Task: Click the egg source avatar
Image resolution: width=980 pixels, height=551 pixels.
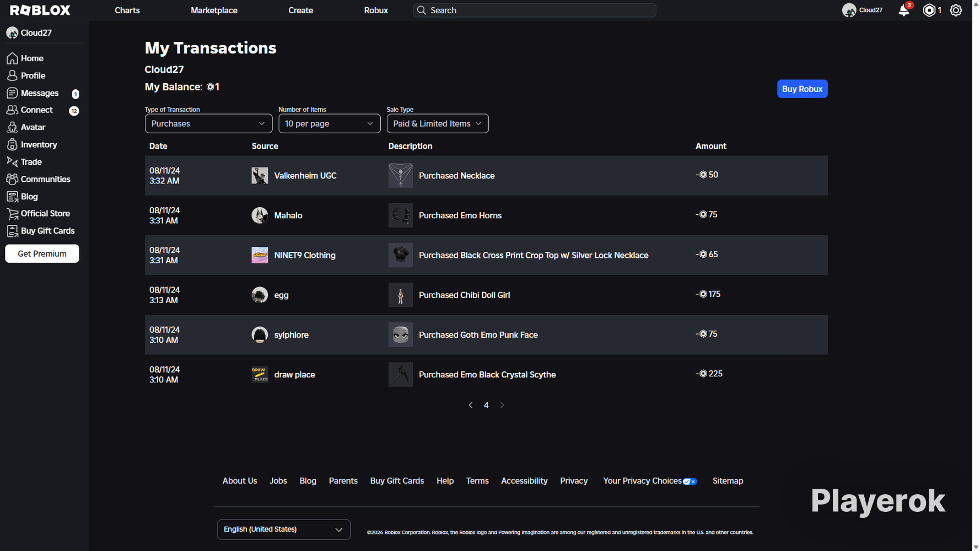Action: (x=260, y=295)
